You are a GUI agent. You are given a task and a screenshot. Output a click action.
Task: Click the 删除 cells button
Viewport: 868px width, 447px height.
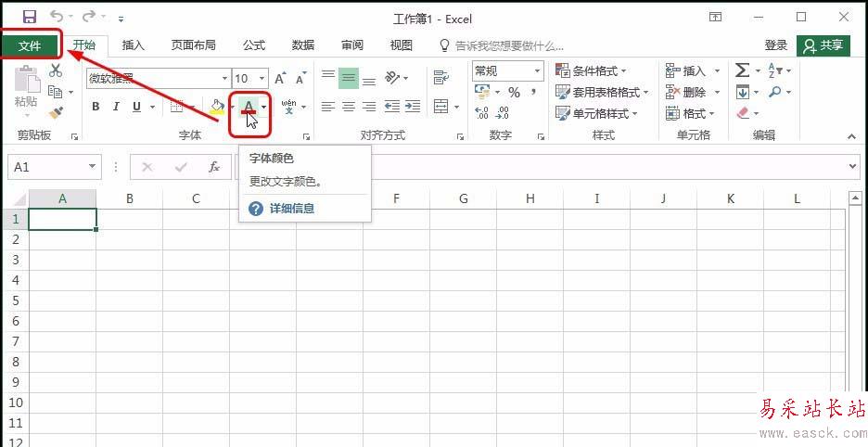click(x=686, y=92)
